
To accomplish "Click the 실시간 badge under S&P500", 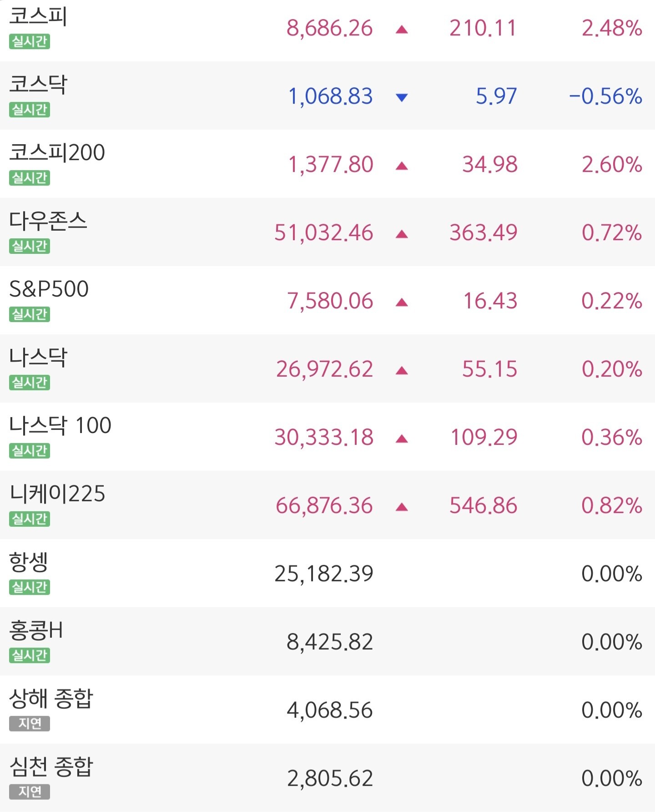I will point(30,314).
